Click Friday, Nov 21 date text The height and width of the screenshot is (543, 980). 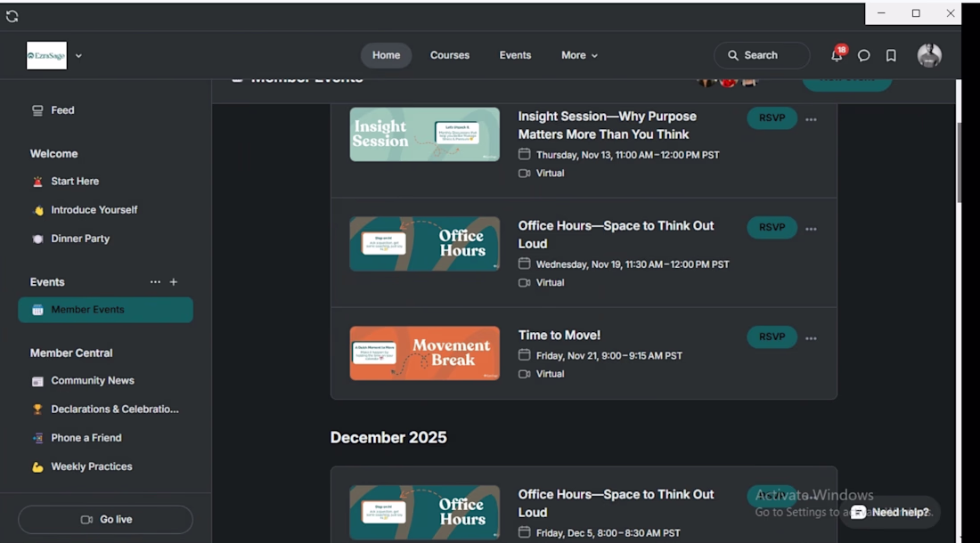point(609,356)
